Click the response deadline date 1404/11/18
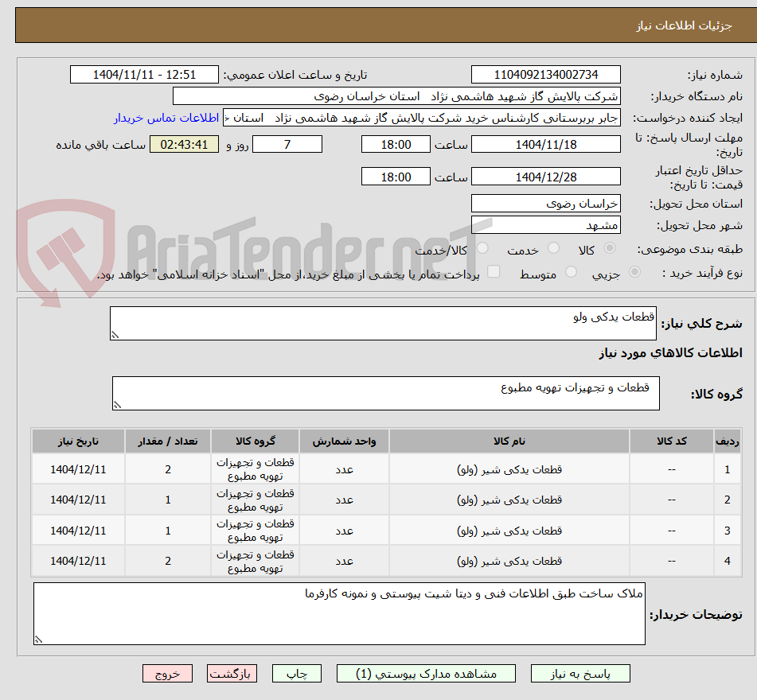 (x=545, y=144)
